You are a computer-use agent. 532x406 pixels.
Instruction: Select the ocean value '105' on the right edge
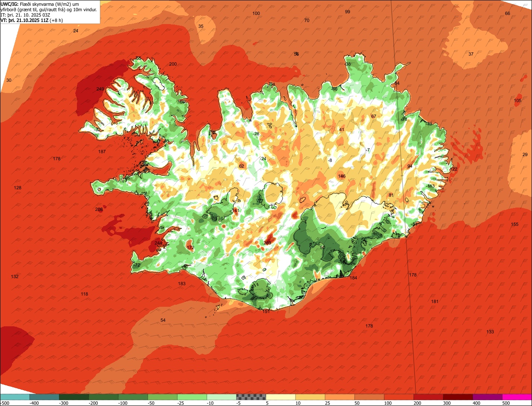click(x=517, y=100)
